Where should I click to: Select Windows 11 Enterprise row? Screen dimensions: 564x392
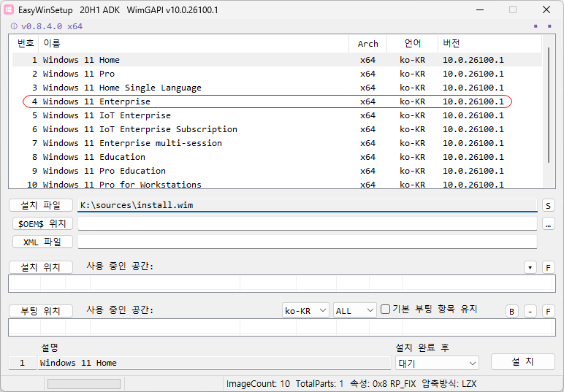(277, 101)
